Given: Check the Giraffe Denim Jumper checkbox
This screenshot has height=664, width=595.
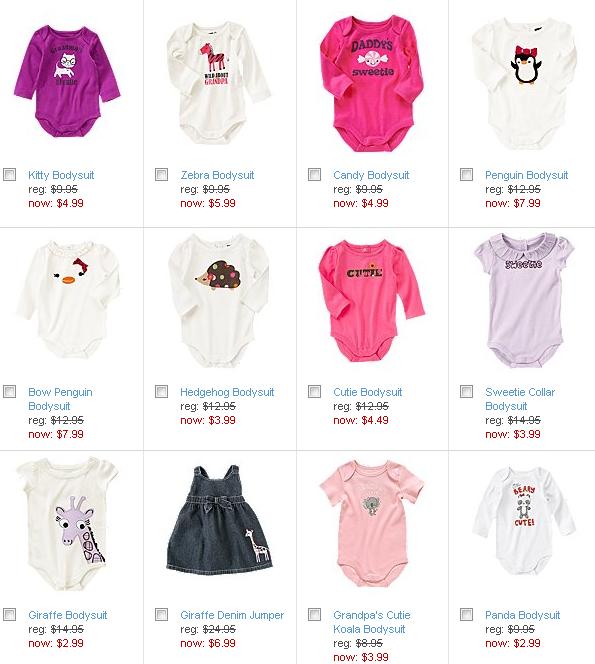Looking at the screenshot, I should click(x=161, y=614).
